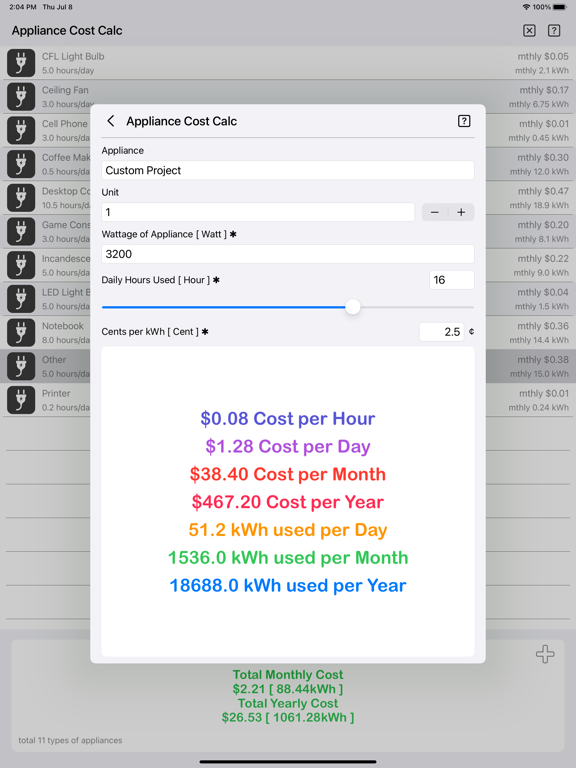576x768 pixels.
Task: Tap the back chevron in the dialog
Action: (111, 121)
